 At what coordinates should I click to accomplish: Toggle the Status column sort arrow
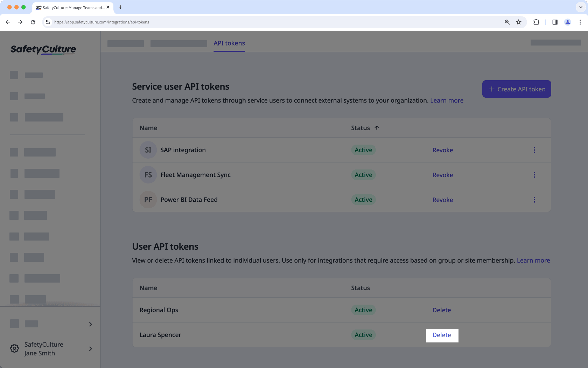coord(377,128)
